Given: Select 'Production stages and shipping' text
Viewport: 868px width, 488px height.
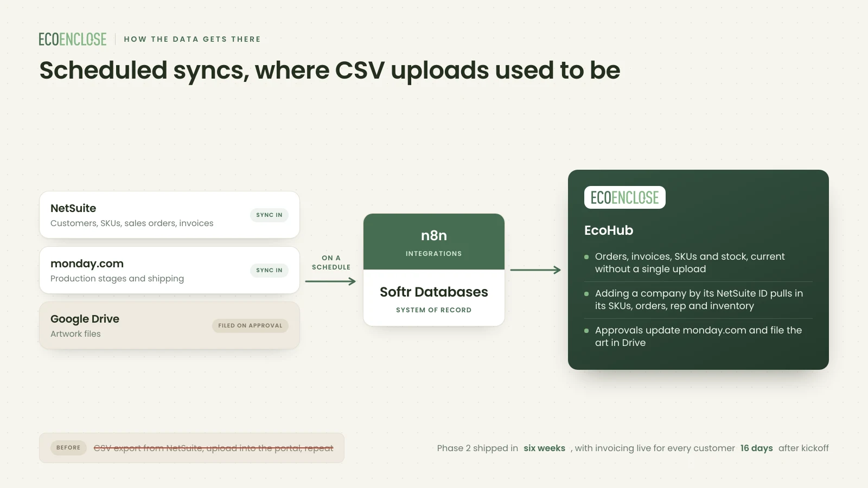Looking at the screenshot, I should coord(117,279).
